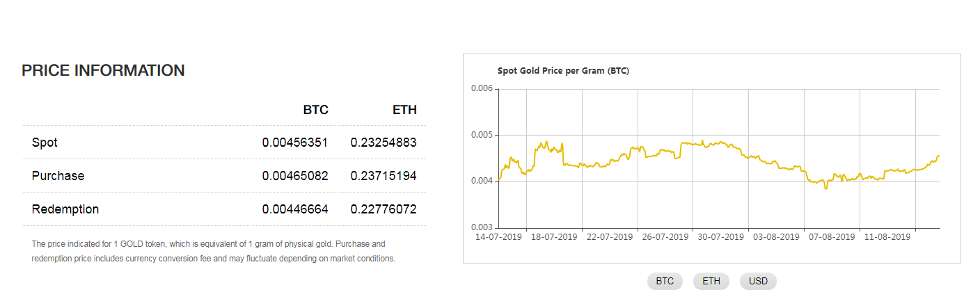
Task: Switch chart to USD pricing button
Action: (x=758, y=282)
